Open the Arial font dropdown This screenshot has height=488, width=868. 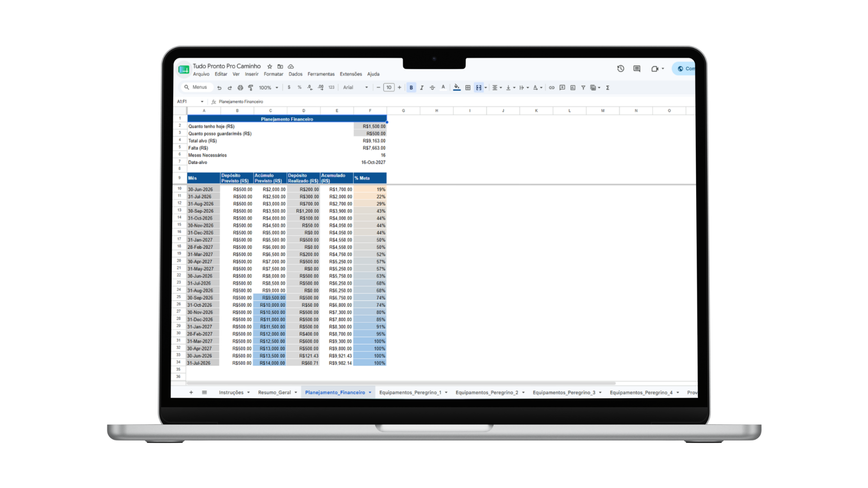click(x=355, y=88)
